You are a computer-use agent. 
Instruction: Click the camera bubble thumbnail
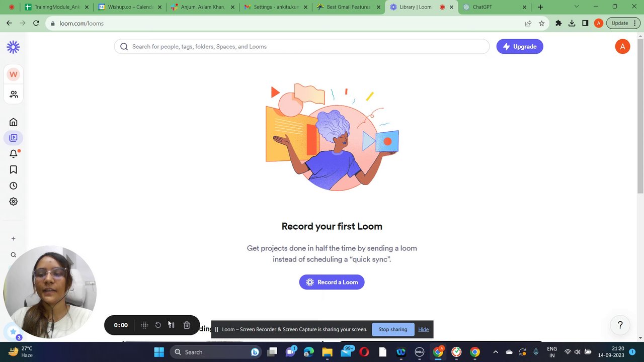49,293
